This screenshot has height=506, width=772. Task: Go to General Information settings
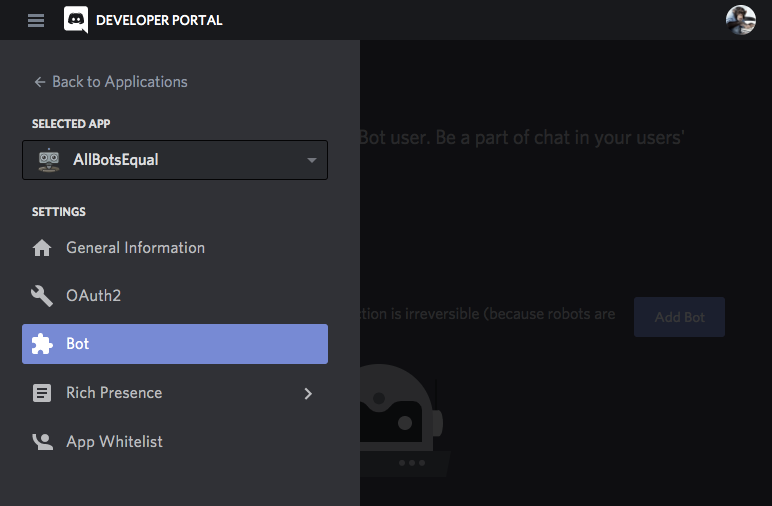coord(135,248)
